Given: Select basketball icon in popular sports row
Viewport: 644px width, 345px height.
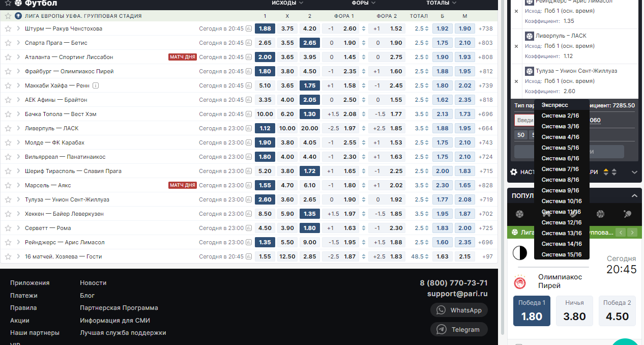Looking at the screenshot, I should [x=601, y=214].
